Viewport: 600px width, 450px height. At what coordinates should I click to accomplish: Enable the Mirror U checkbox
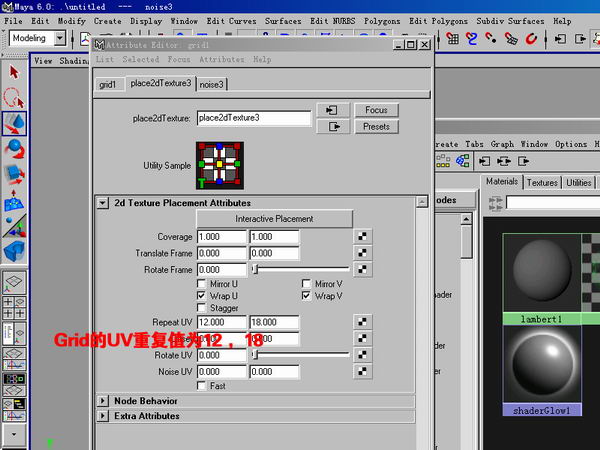[x=201, y=284]
